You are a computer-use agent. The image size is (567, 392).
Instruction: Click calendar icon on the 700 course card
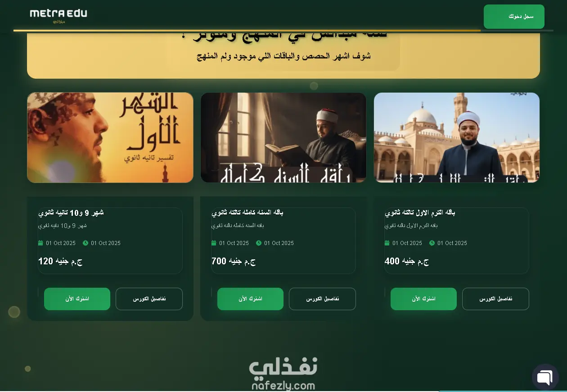coord(214,243)
